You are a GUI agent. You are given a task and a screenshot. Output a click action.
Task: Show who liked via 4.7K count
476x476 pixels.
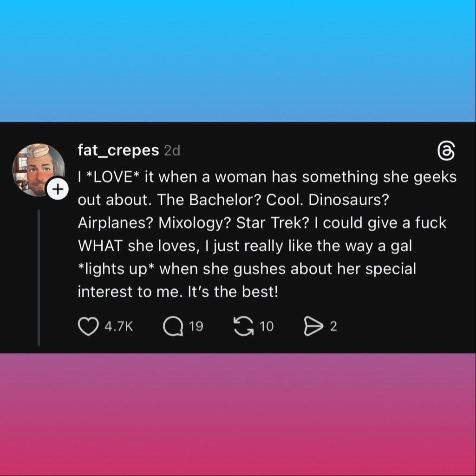tap(118, 327)
